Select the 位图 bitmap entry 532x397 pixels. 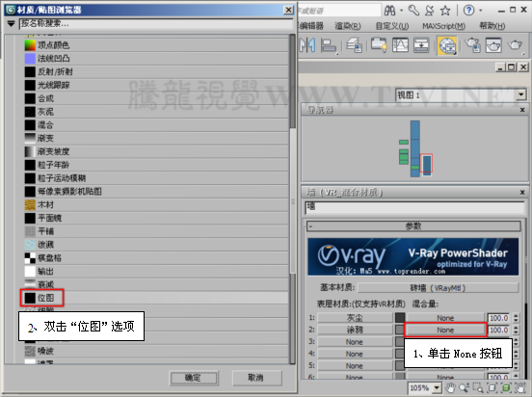(156, 298)
